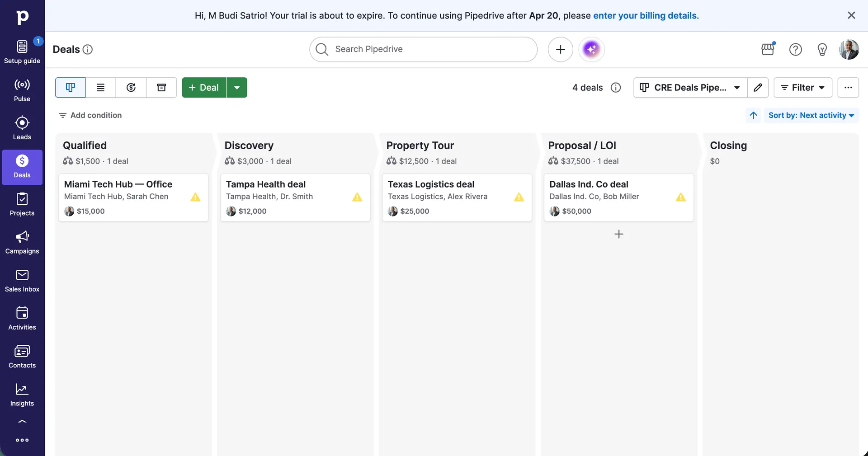Open the CRE Deals Pipeline dropdown
This screenshot has height=456, width=868.
click(689, 87)
